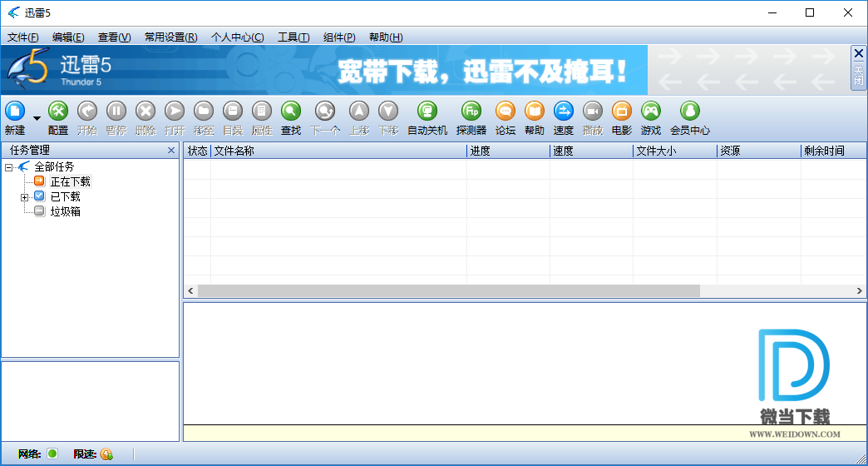Open the 配置 configuration tool
The image size is (868, 466).
(x=58, y=112)
